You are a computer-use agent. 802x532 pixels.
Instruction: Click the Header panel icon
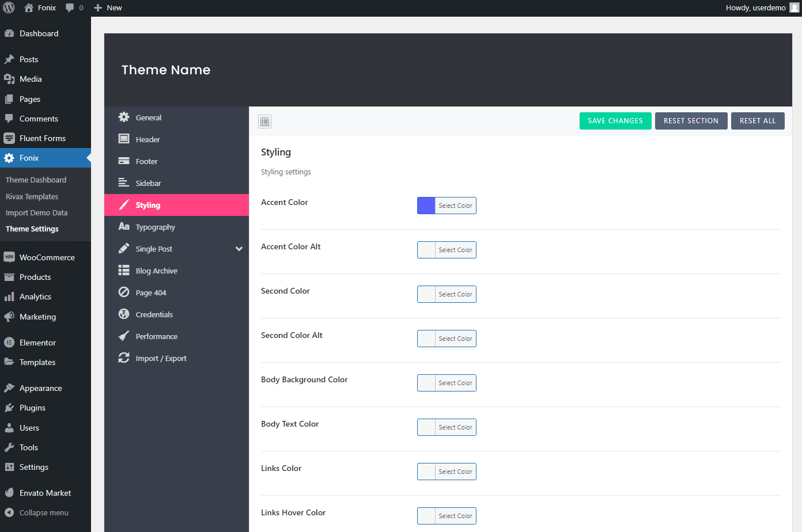click(124, 139)
